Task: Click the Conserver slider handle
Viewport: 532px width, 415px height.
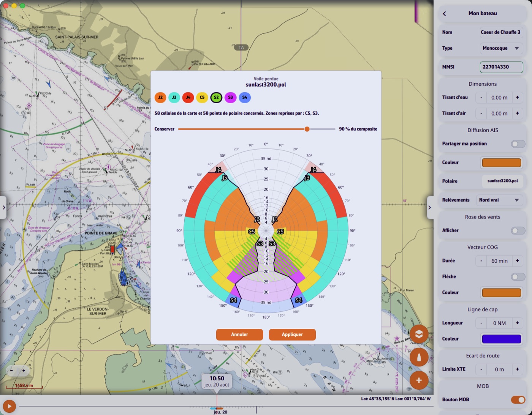Action: (307, 129)
